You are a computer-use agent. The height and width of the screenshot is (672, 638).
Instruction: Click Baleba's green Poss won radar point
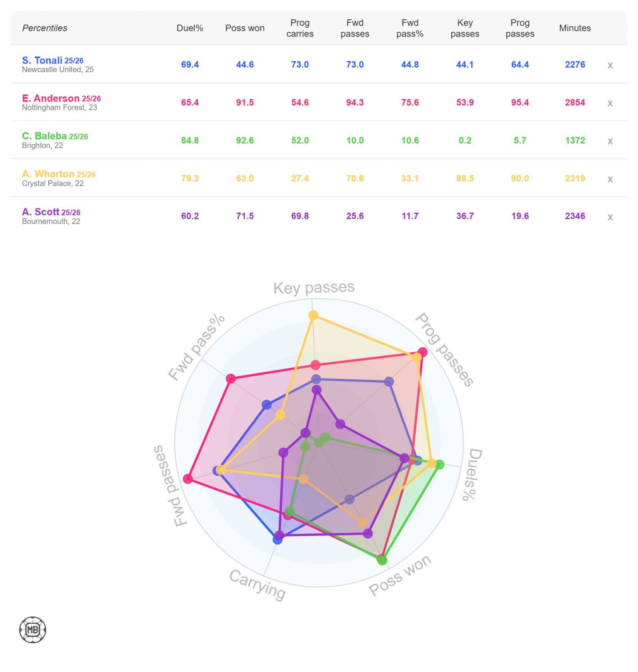382,560
